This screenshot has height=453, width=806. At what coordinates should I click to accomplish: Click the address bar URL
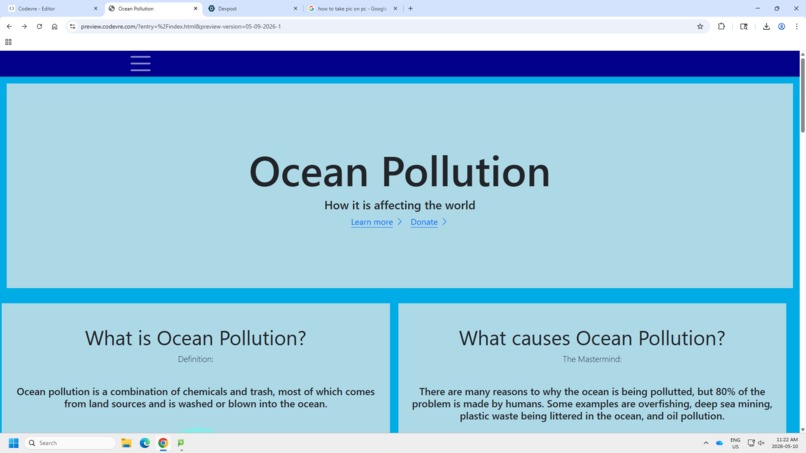(x=181, y=26)
